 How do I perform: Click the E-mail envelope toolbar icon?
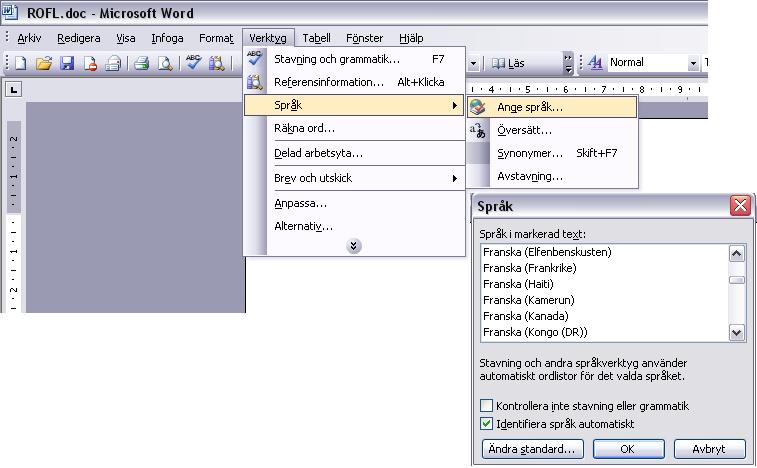click(x=113, y=63)
